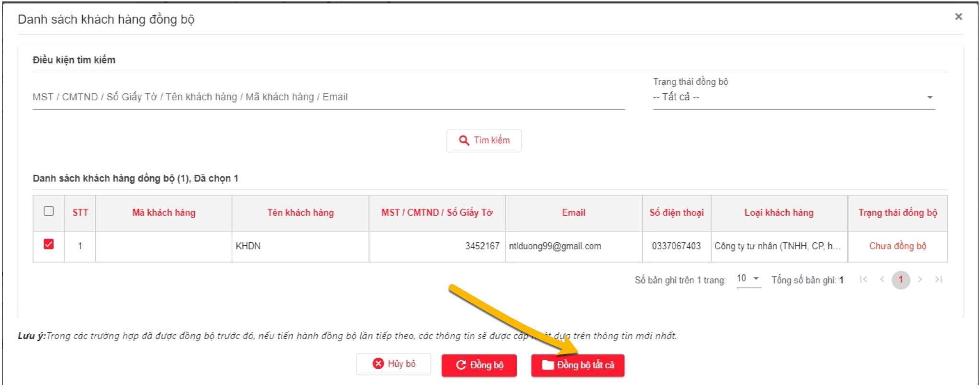Click the X icon on Hủy bỏ
Screen dimensions: 980x387
[378, 364]
